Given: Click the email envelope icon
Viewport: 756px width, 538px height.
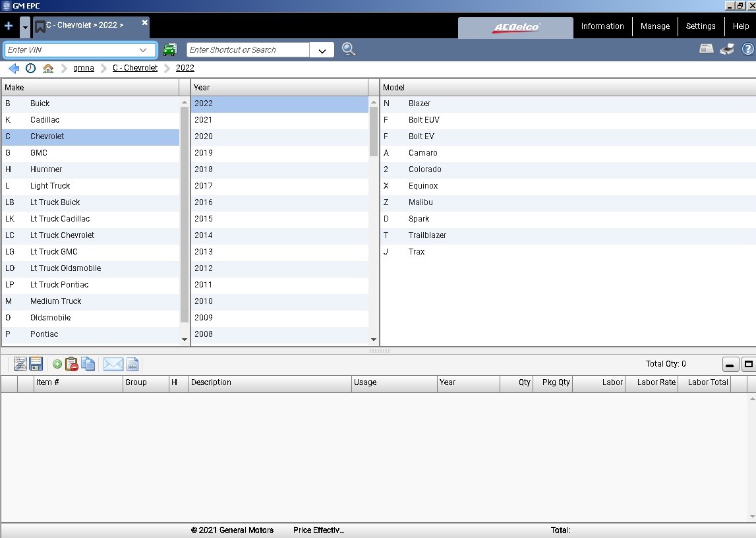Looking at the screenshot, I should [x=113, y=365].
